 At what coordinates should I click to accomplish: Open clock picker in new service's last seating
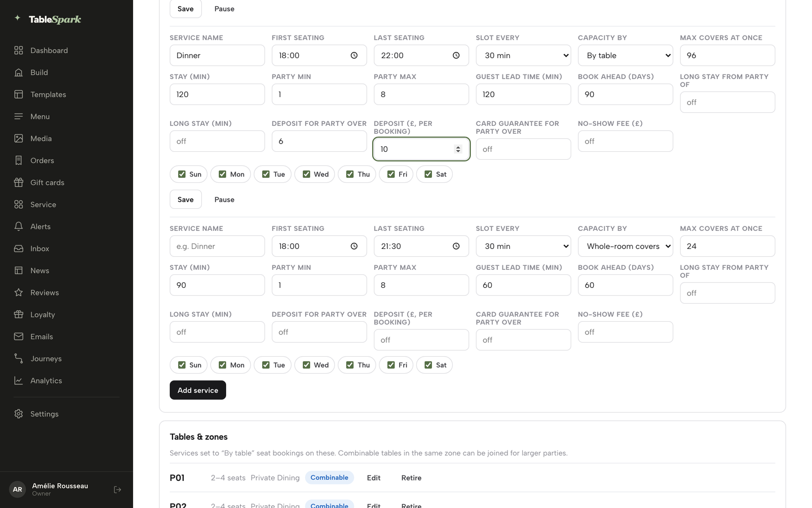tap(456, 246)
